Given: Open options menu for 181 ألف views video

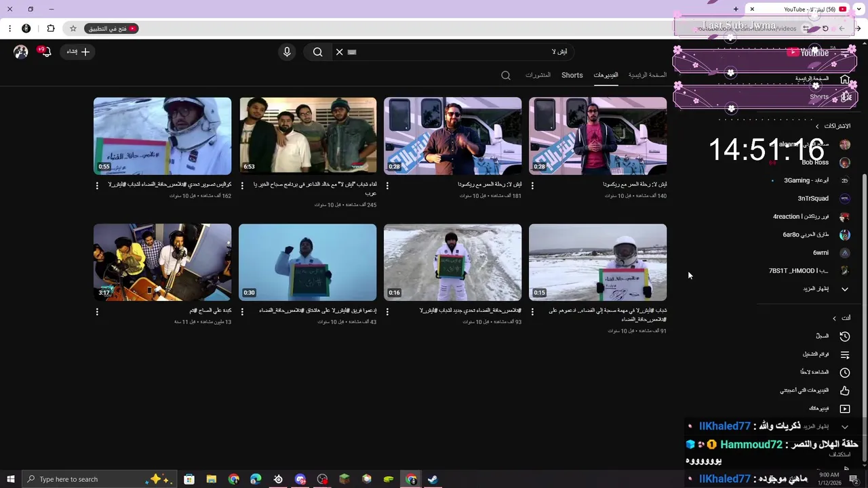Looking at the screenshot, I should coord(387,185).
